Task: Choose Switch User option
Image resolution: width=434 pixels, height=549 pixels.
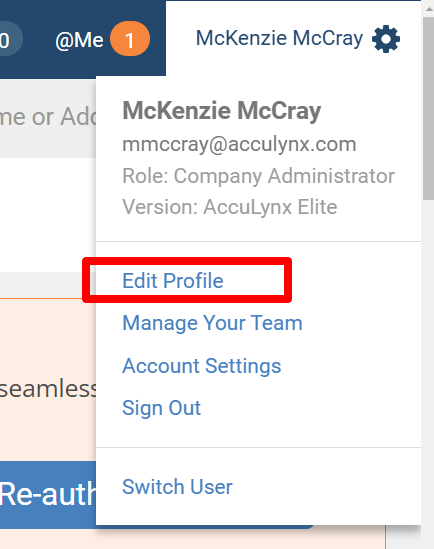Action: point(177,487)
